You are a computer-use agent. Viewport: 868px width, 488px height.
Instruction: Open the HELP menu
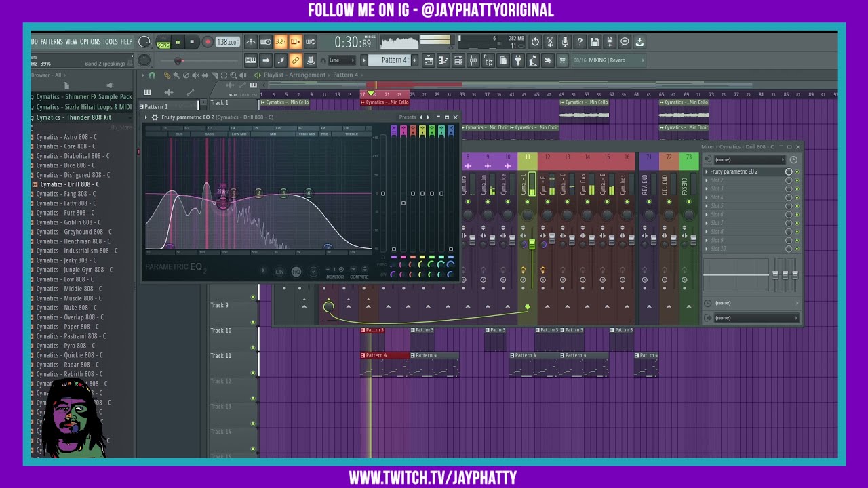pyautogui.click(x=127, y=42)
